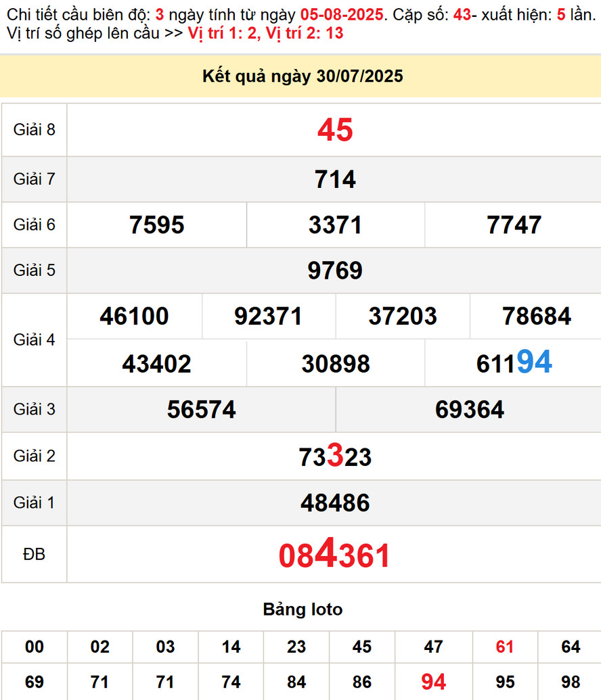Click Giải 3 number 69364
The height and width of the screenshot is (700, 601).
(x=469, y=409)
